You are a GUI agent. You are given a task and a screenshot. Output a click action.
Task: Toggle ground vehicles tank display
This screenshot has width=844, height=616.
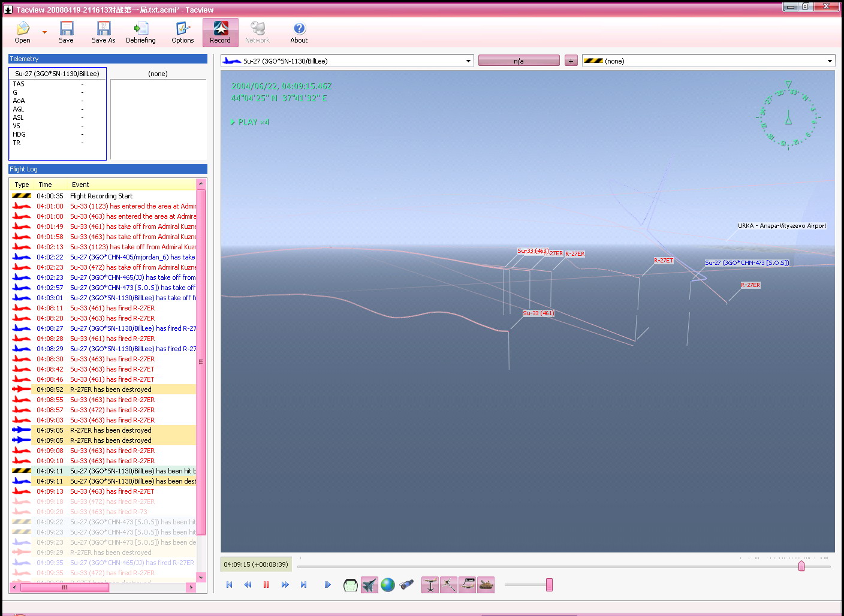486,585
